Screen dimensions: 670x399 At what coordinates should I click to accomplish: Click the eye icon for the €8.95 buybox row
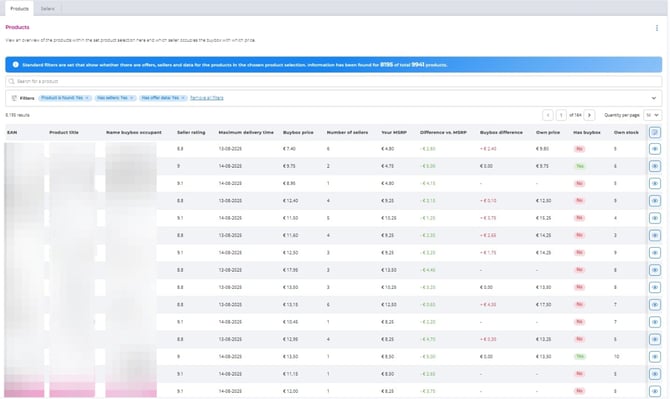point(654,184)
